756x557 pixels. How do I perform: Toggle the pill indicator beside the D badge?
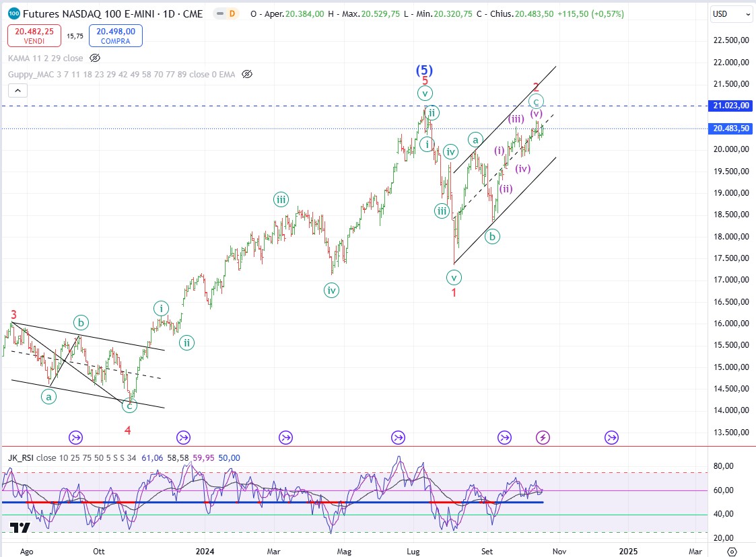click(x=220, y=14)
